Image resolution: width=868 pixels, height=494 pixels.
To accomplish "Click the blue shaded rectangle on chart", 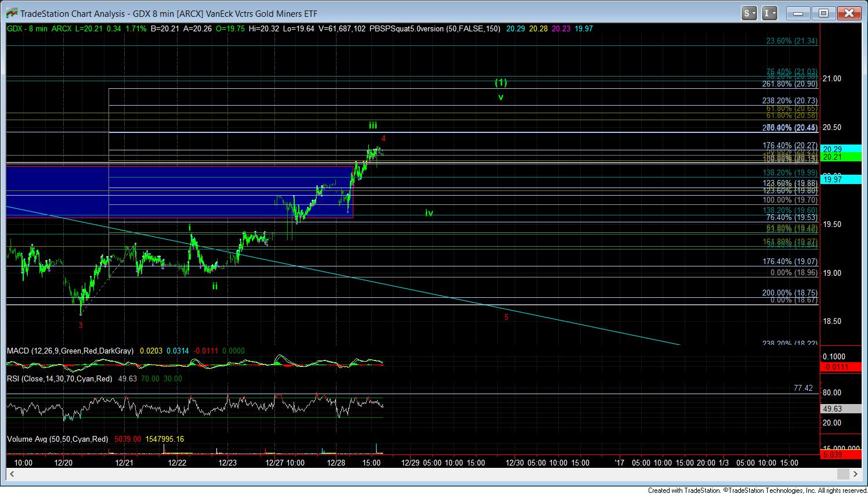I will point(179,192).
